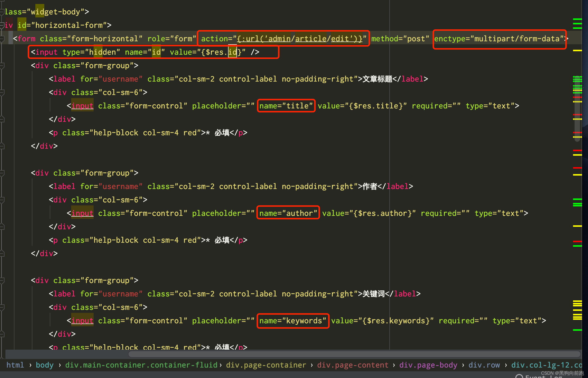Jump to div.page-body breadcrumb

(428, 365)
